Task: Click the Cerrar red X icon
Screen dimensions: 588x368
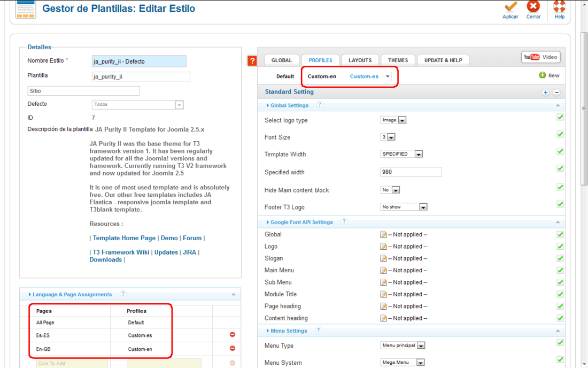Action: click(x=533, y=7)
